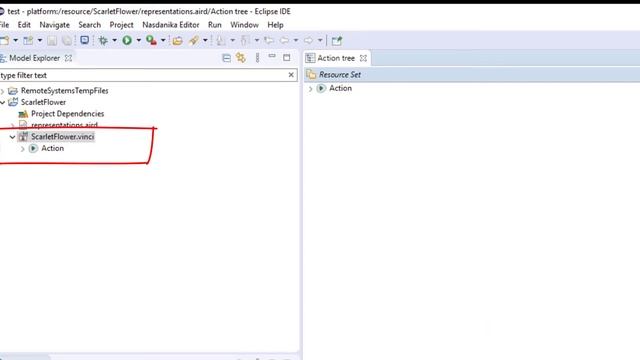Open the Run menu
The image size is (640, 360).
coord(215,25)
